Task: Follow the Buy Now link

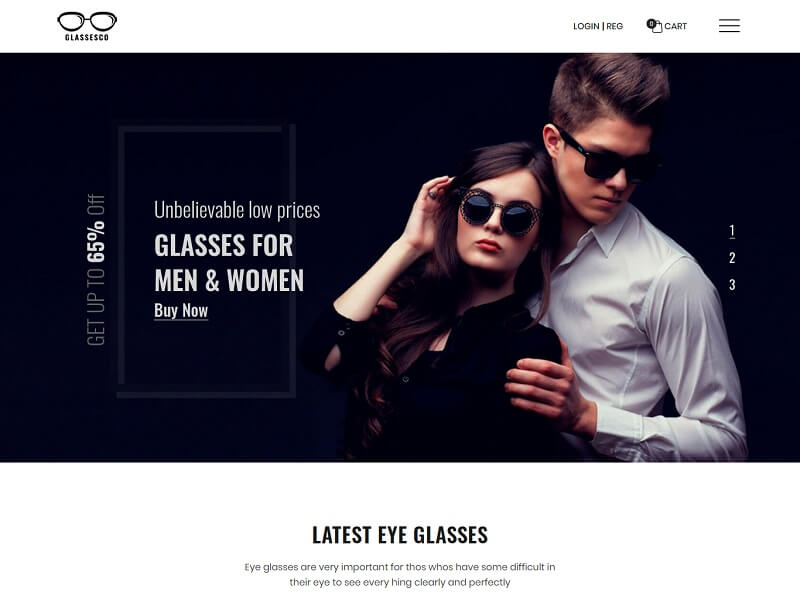Action: tap(181, 310)
